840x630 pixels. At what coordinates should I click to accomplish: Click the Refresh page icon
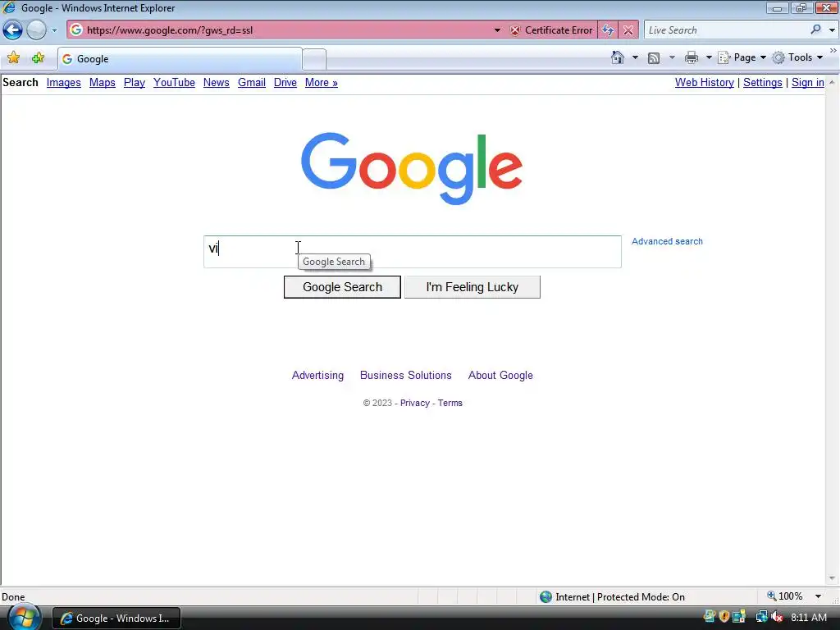pos(608,30)
